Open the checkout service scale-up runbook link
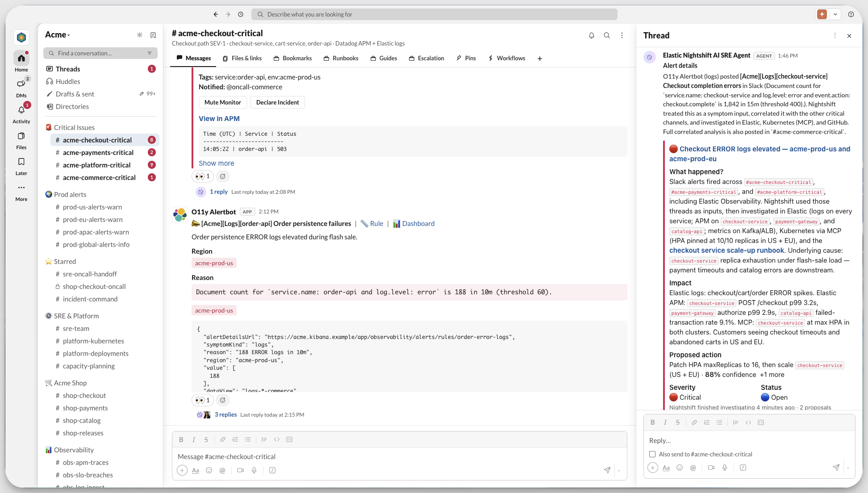The width and height of the screenshot is (868, 493). [726, 251]
